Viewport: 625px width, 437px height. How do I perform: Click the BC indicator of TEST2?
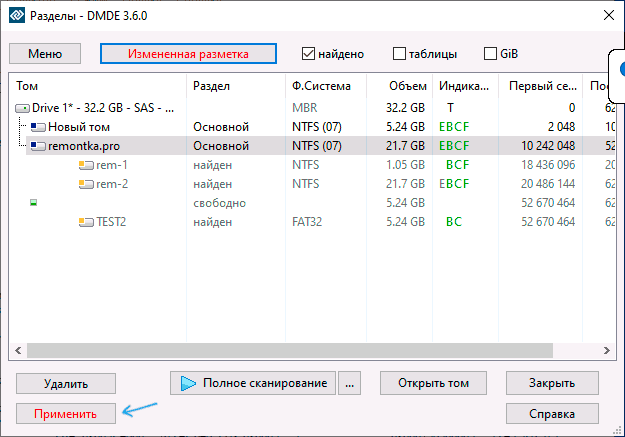click(x=454, y=222)
